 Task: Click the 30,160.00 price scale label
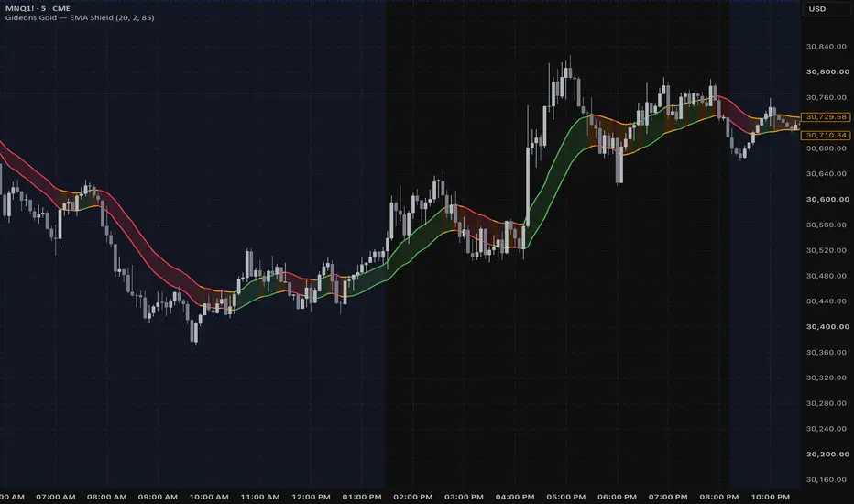827,479
